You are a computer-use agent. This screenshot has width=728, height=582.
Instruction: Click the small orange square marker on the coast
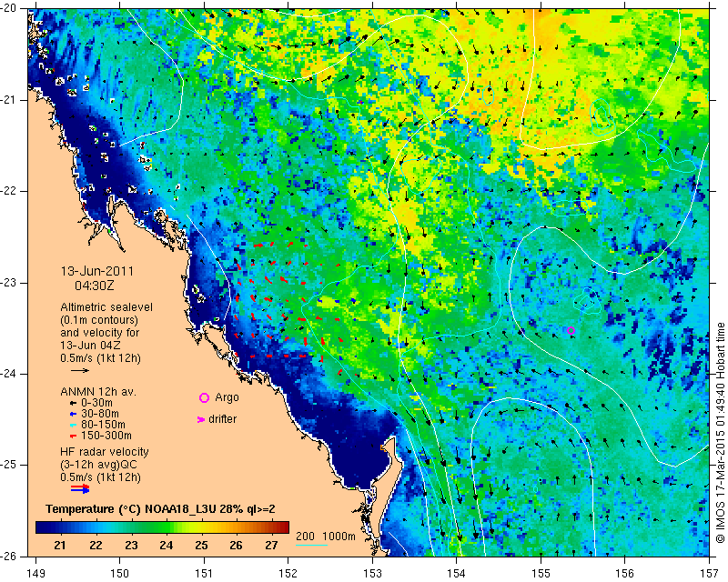[x=383, y=447]
